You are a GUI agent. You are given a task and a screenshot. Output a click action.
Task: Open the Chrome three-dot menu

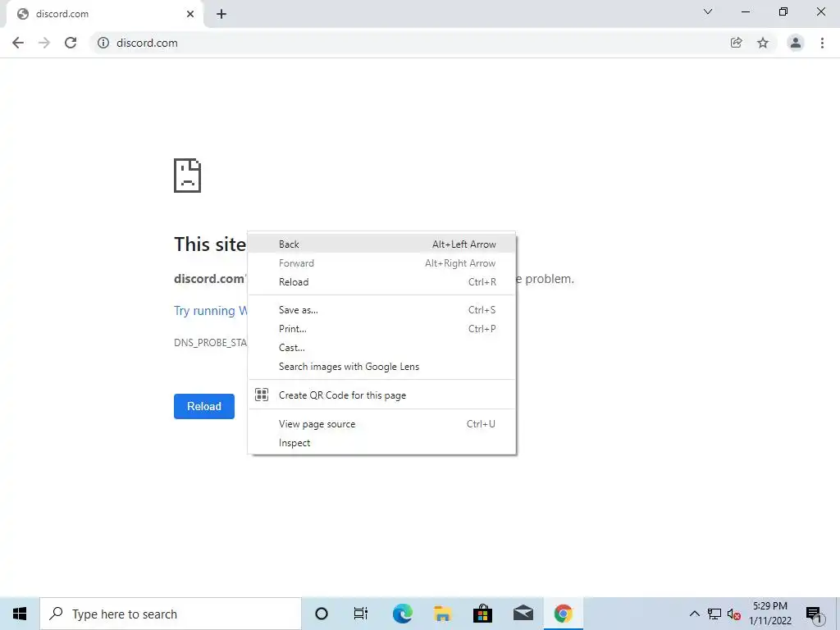822,43
